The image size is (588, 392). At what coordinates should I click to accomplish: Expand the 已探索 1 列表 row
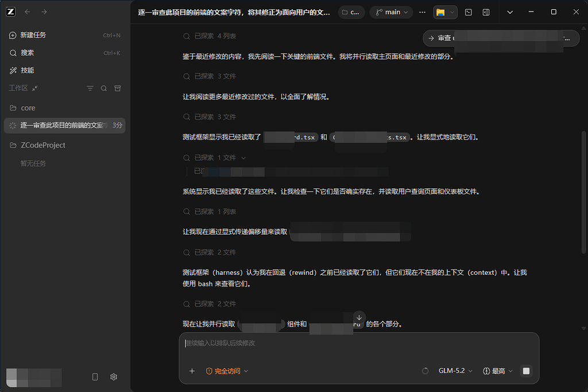[x=210, y=212]
